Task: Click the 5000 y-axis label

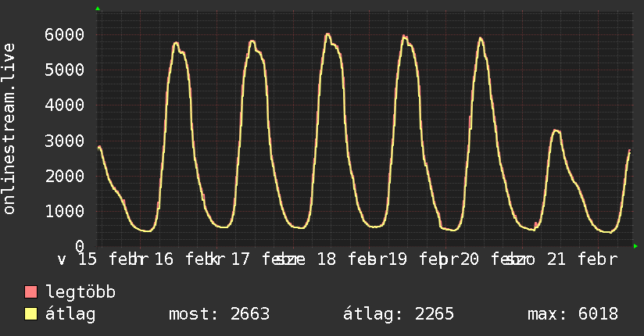Action: [x=64, y=70]
